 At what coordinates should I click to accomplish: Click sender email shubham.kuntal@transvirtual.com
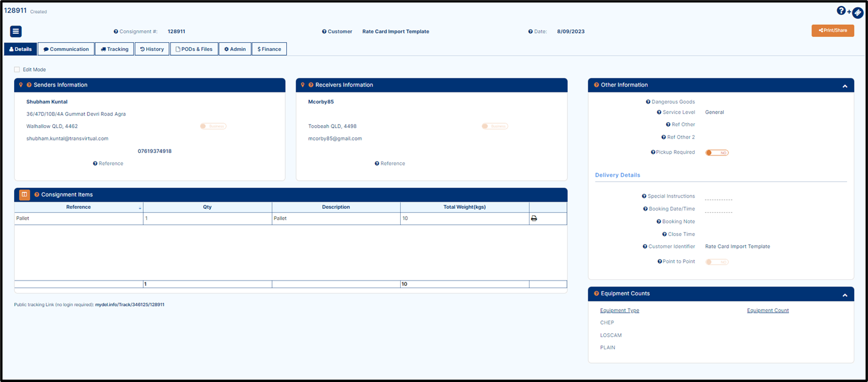coord(67,138)
